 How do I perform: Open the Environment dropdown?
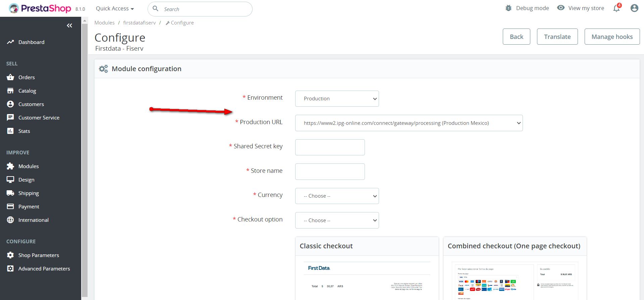[x=337, y=99]
